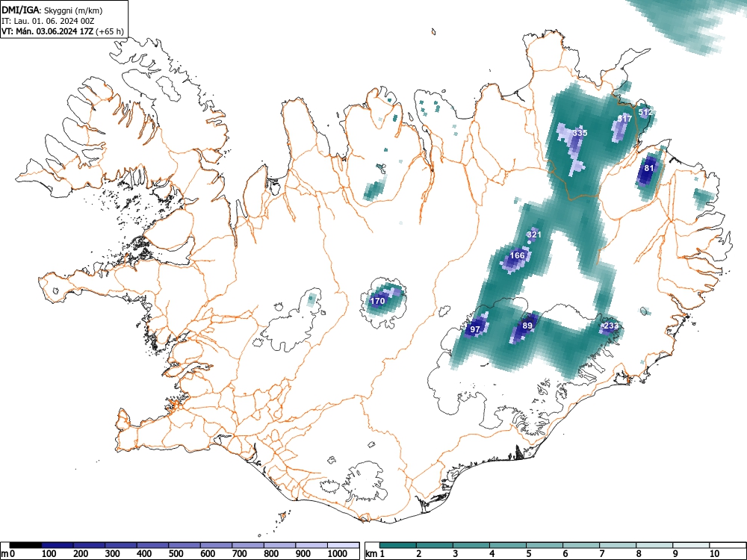Click the '200' label on the metre legend
Image resolution: width=747 pixels, height=560 pixels.
point(81,554)
